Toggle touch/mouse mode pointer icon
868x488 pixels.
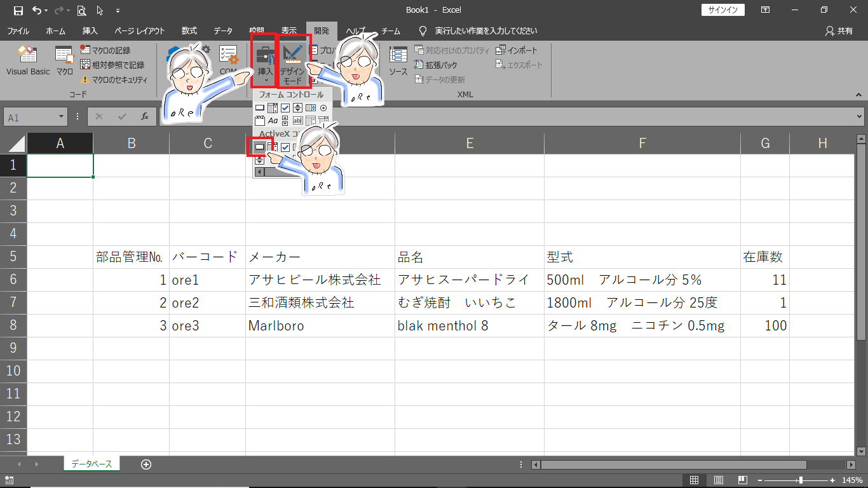pos(100,10)
